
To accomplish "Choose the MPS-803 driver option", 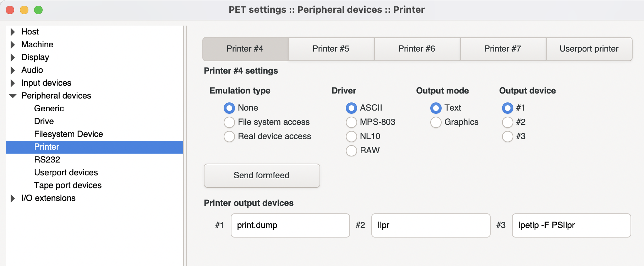I will pos(351,122).
